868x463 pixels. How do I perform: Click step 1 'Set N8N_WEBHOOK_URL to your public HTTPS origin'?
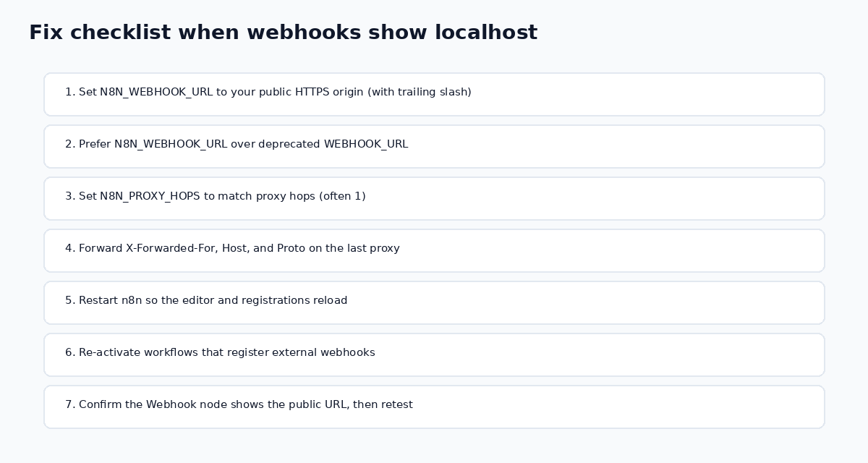tap(434, 94)
